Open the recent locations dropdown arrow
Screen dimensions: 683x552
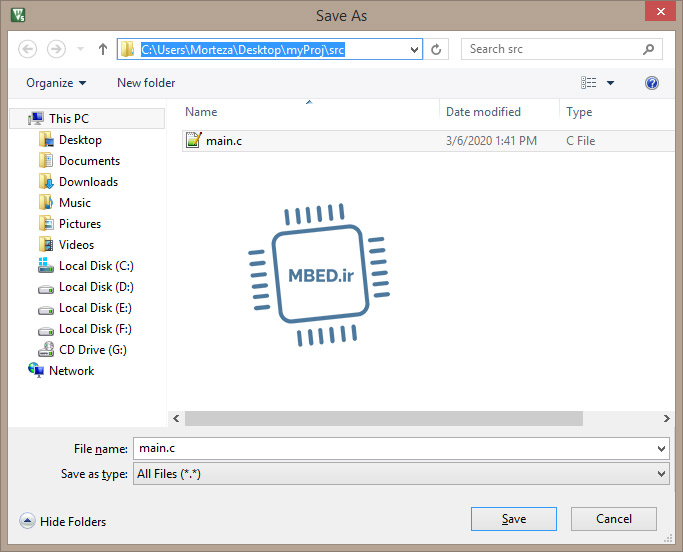[81, 49]
